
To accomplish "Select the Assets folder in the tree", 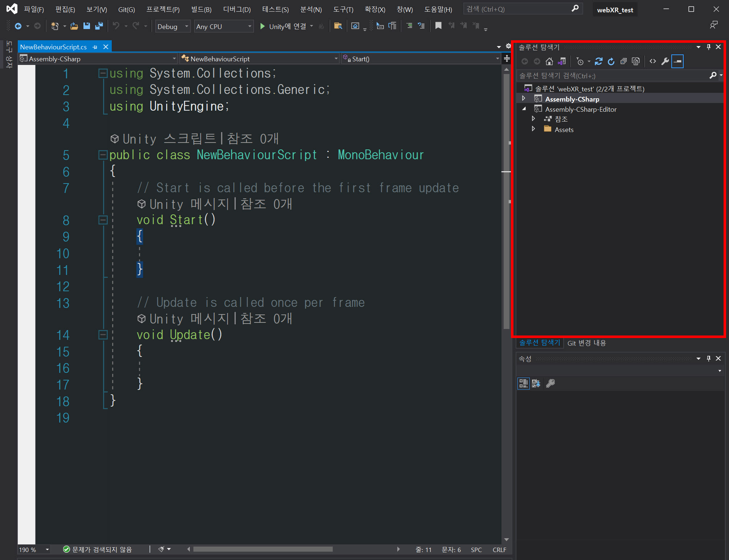I will point(564,130).
